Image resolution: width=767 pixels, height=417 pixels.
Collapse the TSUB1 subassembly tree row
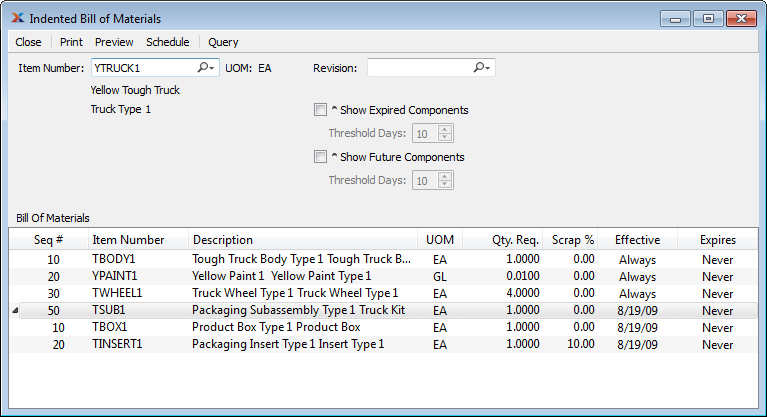tap(15, 311)
